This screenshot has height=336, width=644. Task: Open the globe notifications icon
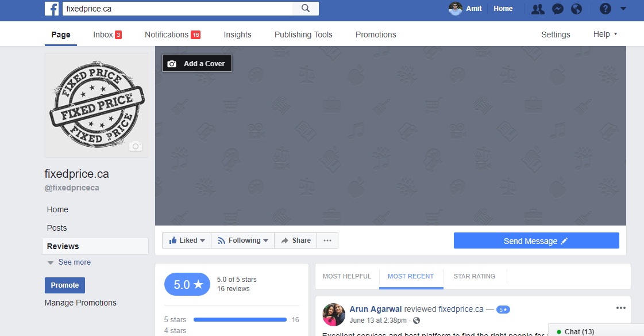coord(576,9)
